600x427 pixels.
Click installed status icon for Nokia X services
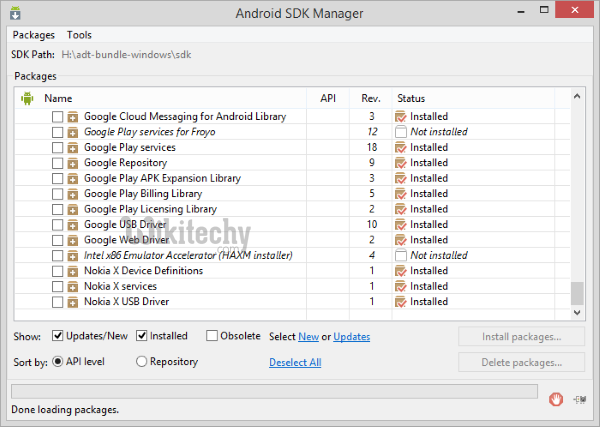(401, 286)
